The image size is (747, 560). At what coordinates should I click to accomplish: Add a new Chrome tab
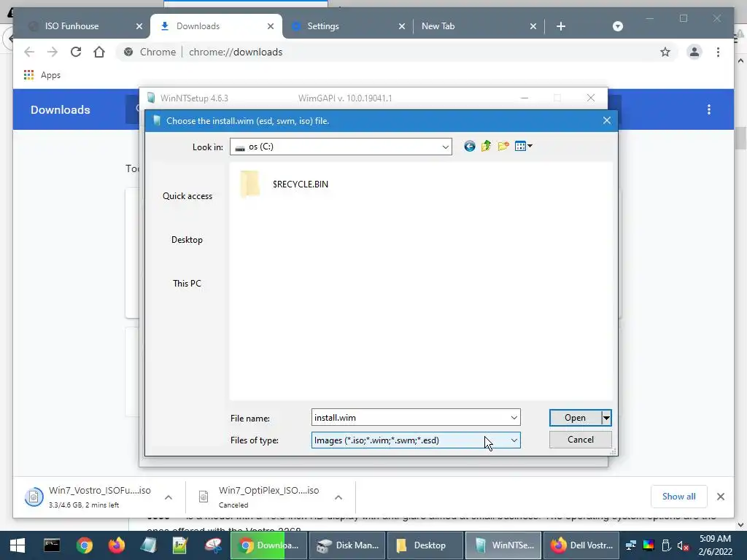(x=561, y=26)
